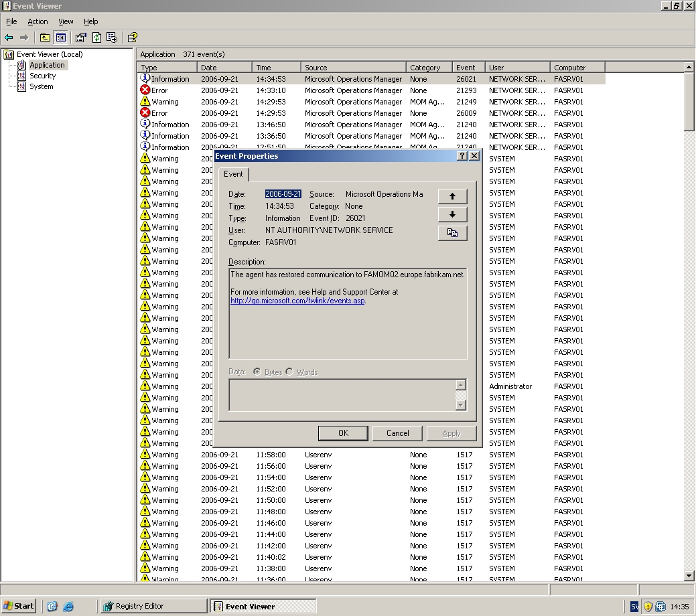Switch to Registry Editor in the taskbar
Image resolution: width=696 pixels, height=616 pixels.
[153, 606]
